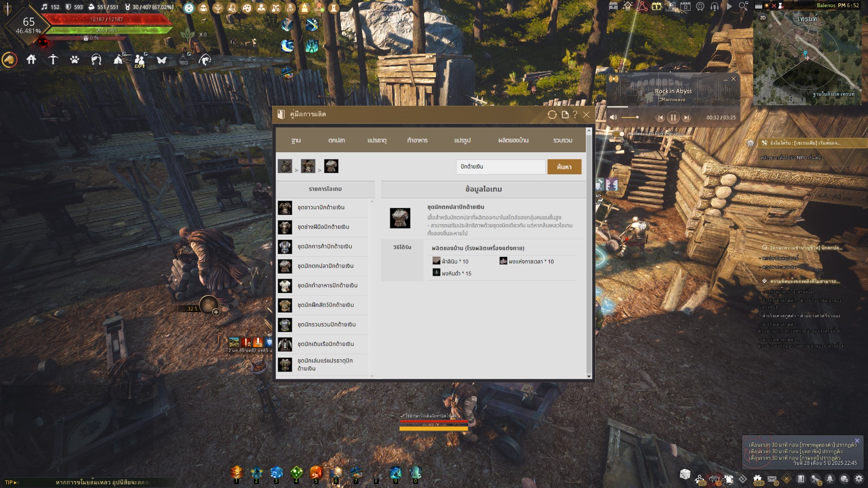Skip to next track in music player
Viewport: 868px width, 488px height.
pyautogui.click(x=686, y=117)
